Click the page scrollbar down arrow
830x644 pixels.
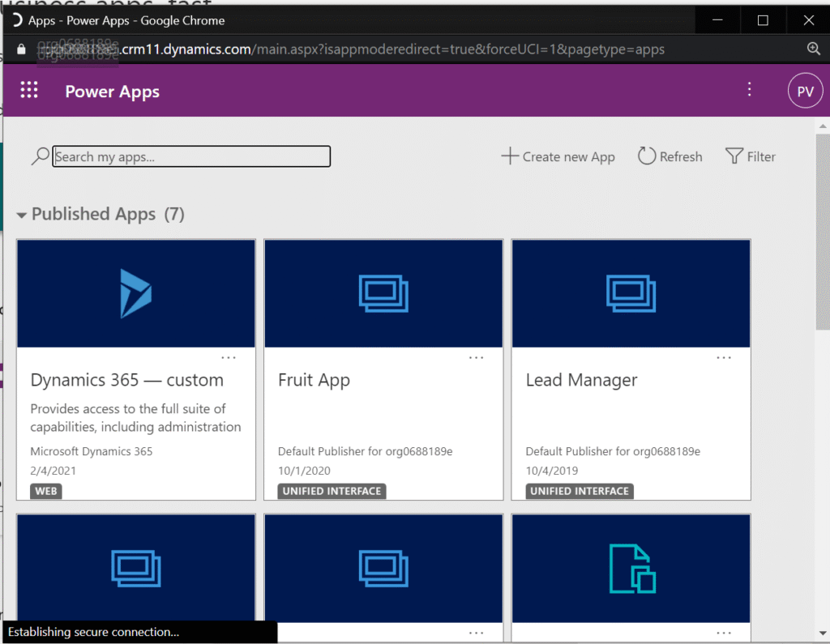click(x=823, y=633)
